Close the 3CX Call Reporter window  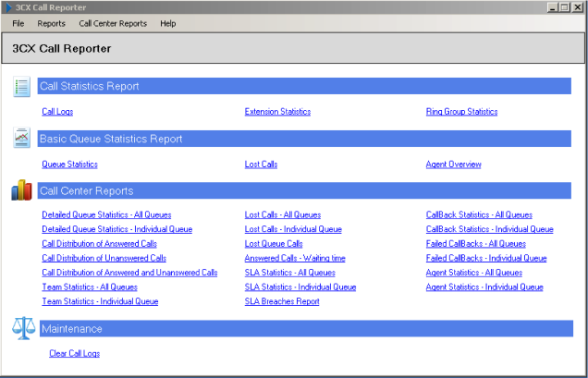tap(578, 7)
